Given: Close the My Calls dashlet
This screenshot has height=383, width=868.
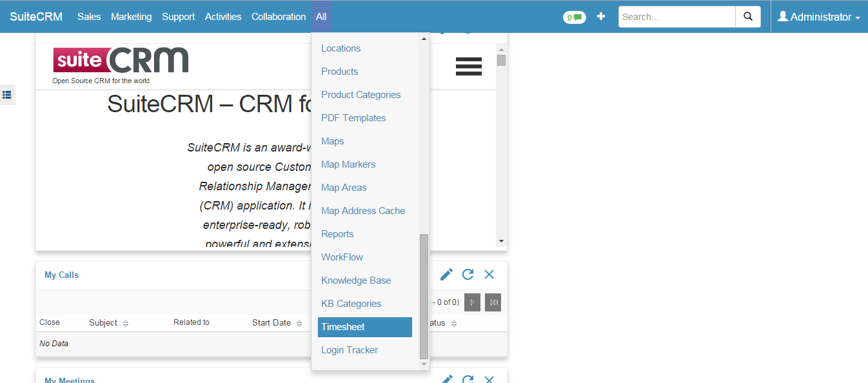Looking at the screenshot, I should 489,275.
